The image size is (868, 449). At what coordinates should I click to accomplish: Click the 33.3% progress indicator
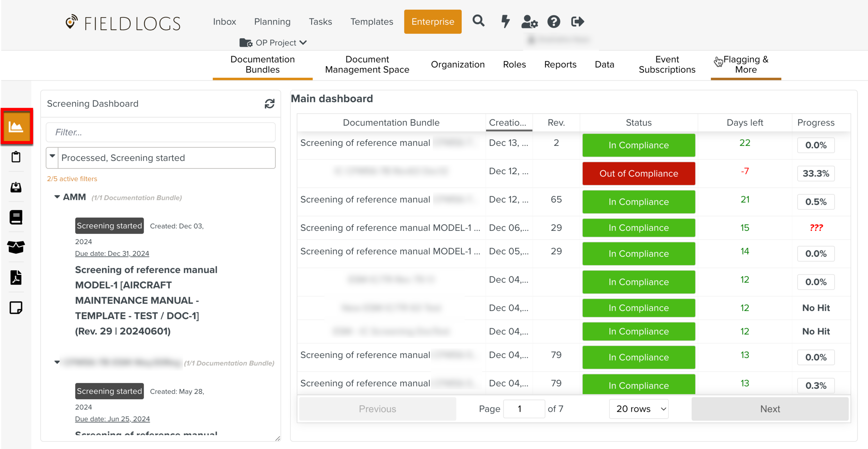[816, 173]
